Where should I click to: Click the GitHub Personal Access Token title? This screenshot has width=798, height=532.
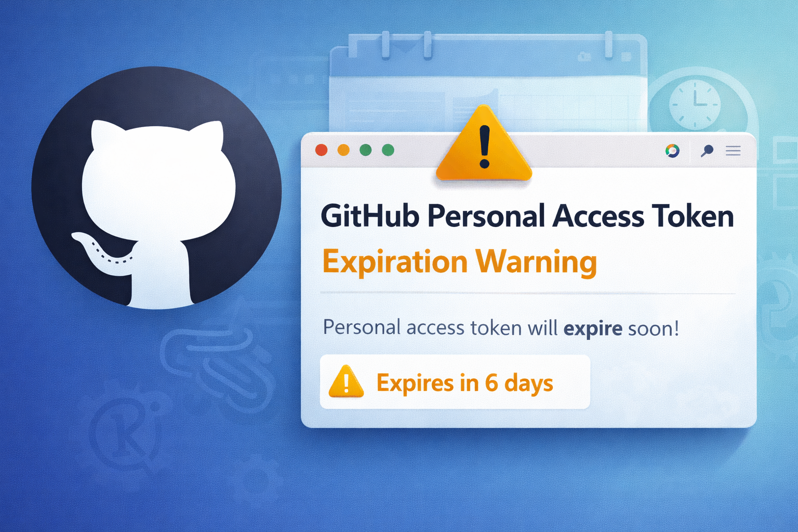527,216
